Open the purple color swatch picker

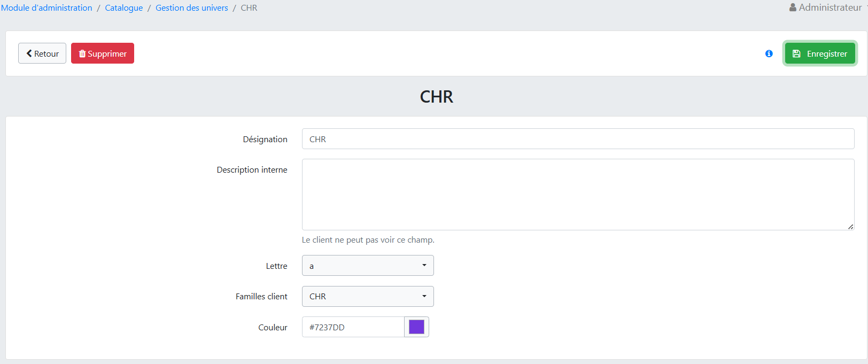pyautogui.click(x=416, y=327)
